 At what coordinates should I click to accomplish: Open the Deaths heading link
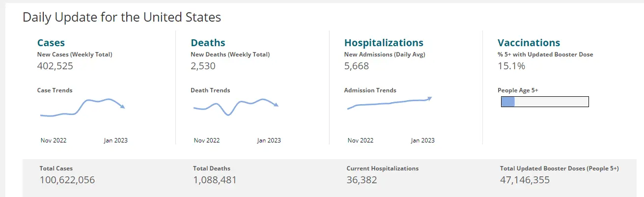(208, 43)
